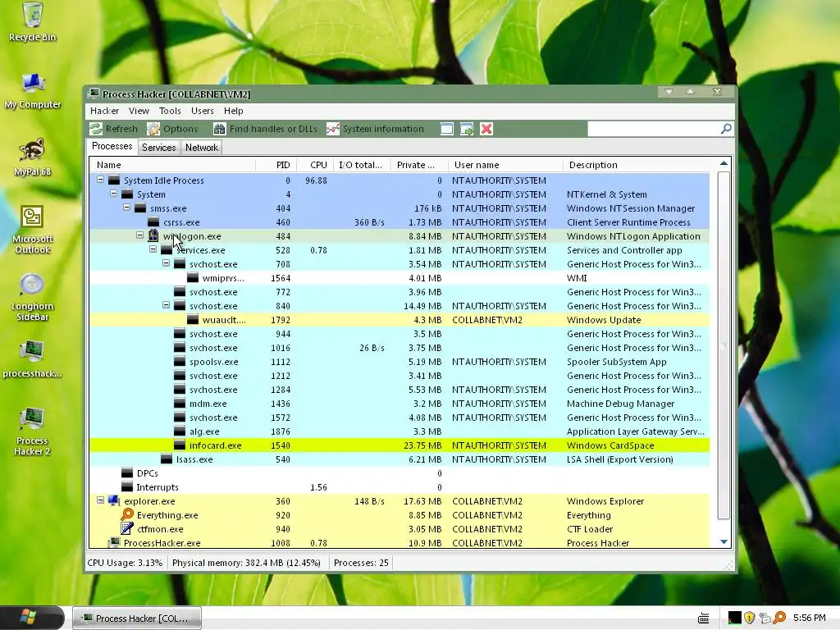The image size is (840, 630).
Task: Select the csrss.exe process row
Action: coord(399,222)
